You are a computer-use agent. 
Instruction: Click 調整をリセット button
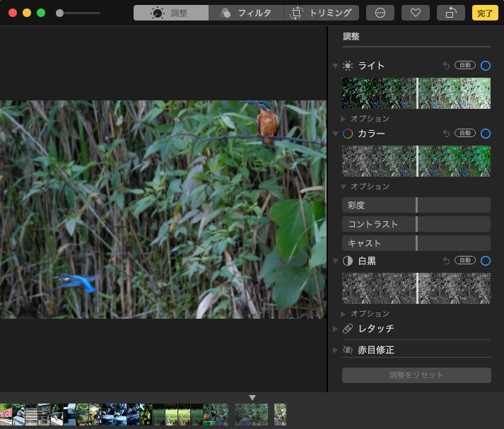416,375
